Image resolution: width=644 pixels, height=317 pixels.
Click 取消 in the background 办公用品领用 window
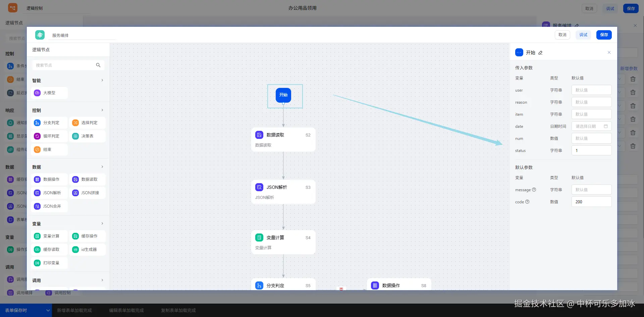589,9
